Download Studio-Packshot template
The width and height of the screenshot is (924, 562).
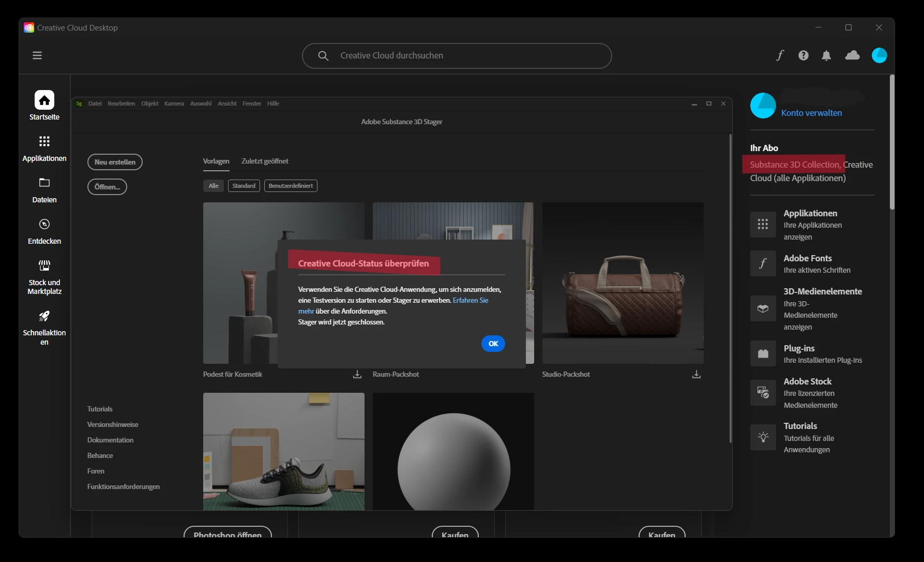tap(696, 374)
